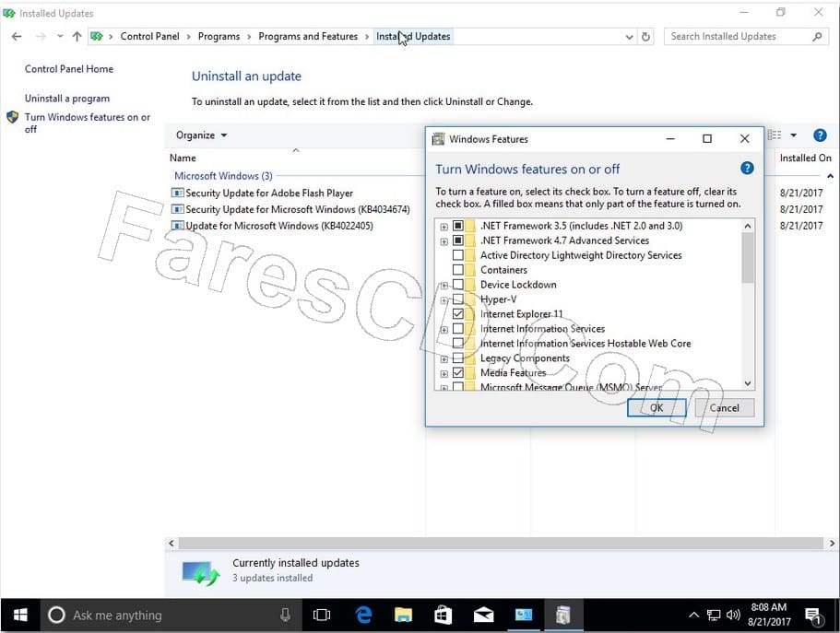This screenshot has width=840, height=633.
Task: Select the Hyper-V feature label
Action: click(x=498, y=299)
